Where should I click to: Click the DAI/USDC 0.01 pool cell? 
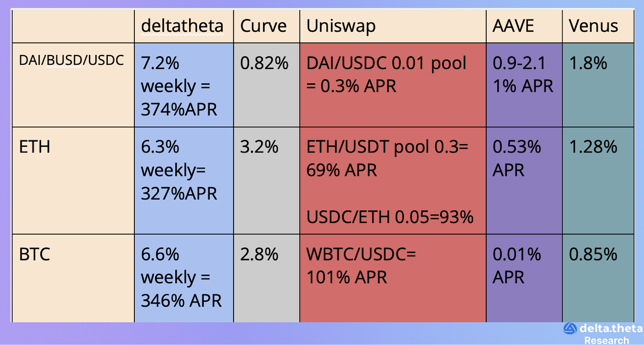[x=393, y=85]
